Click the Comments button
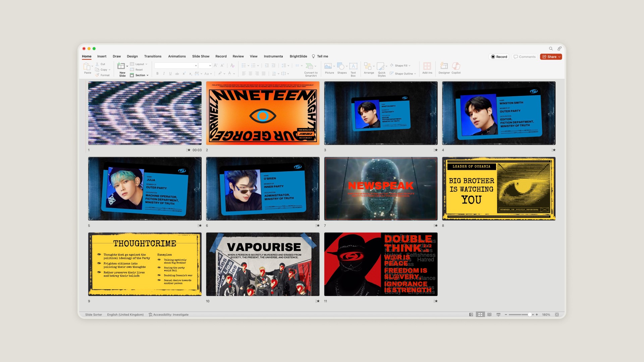 [x=525, y=57]
